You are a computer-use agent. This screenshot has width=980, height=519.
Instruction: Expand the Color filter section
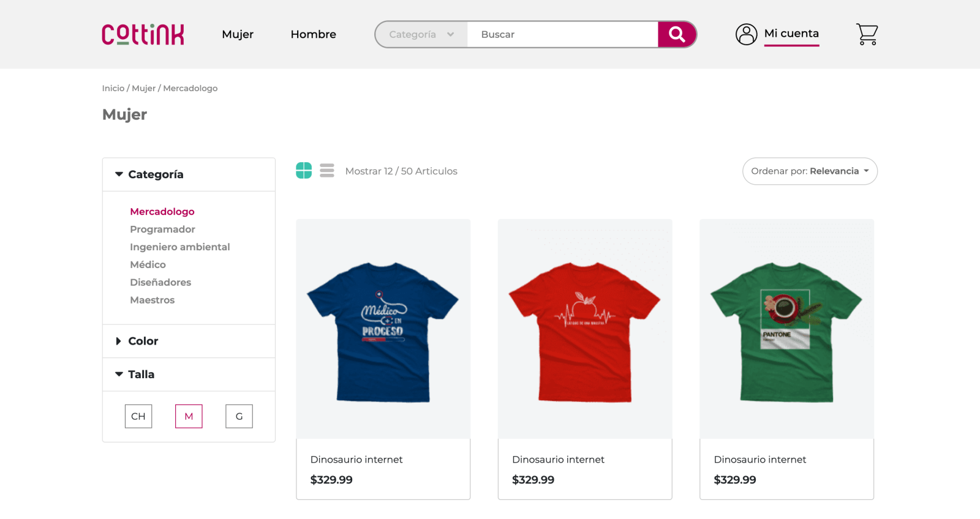(x=143, y=341)
